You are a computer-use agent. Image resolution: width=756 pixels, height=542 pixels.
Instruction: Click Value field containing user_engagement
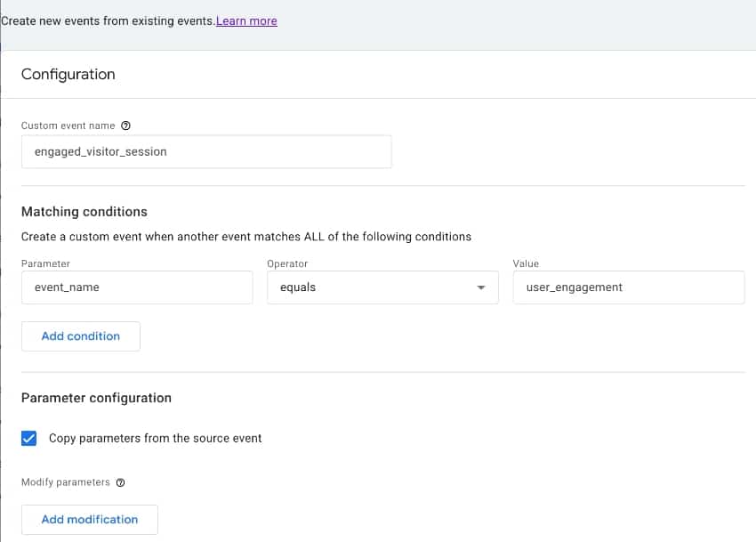click(628, 287)
